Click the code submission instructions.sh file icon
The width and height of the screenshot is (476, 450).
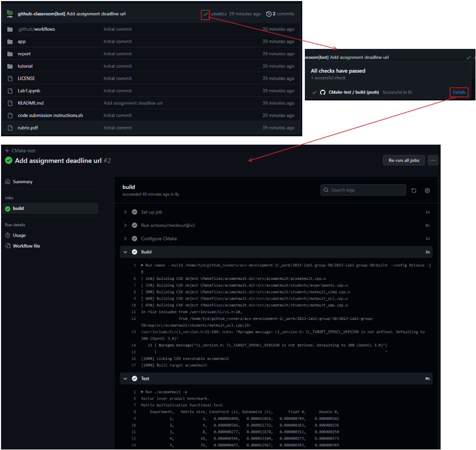click(x=10, y=115)
